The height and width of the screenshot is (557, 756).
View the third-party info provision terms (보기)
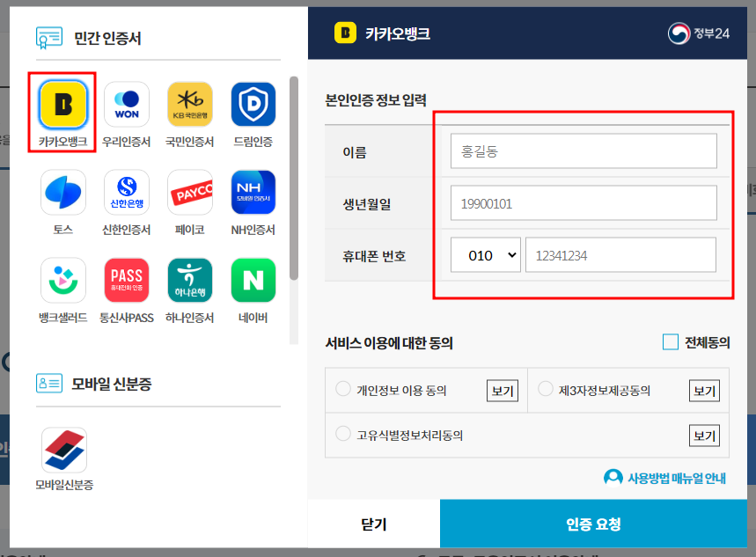click(x=704, y=391)
